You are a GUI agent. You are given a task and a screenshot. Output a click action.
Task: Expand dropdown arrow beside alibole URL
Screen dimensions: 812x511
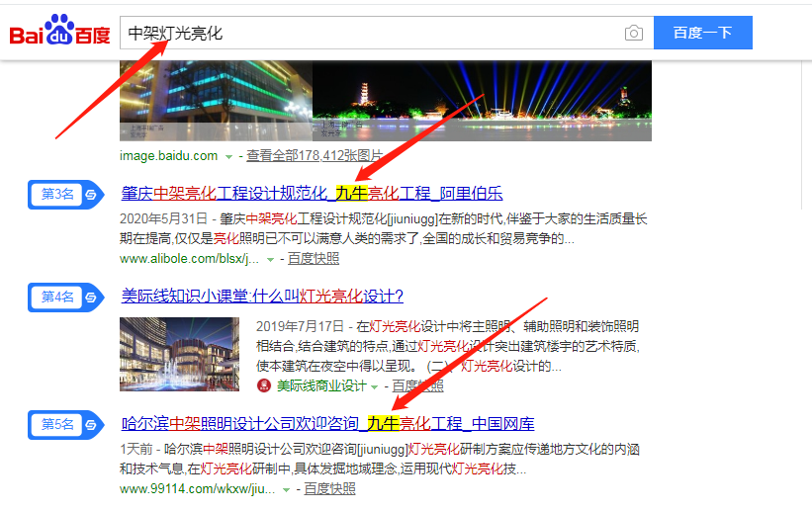(x=270, y=259)
